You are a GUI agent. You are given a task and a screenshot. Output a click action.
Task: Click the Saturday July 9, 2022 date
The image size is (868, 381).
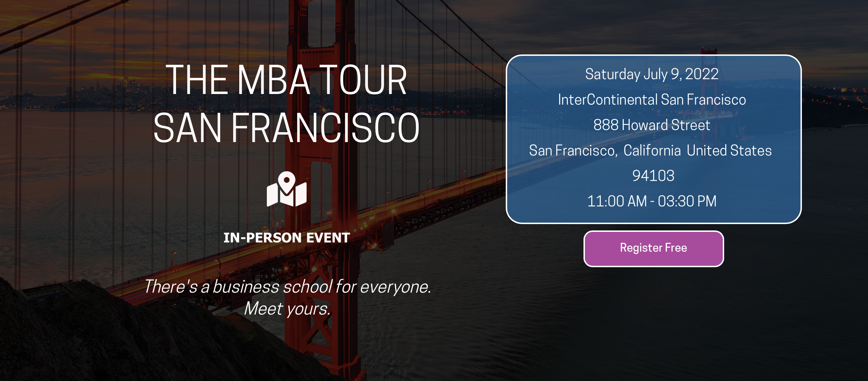tap(652, 74)
